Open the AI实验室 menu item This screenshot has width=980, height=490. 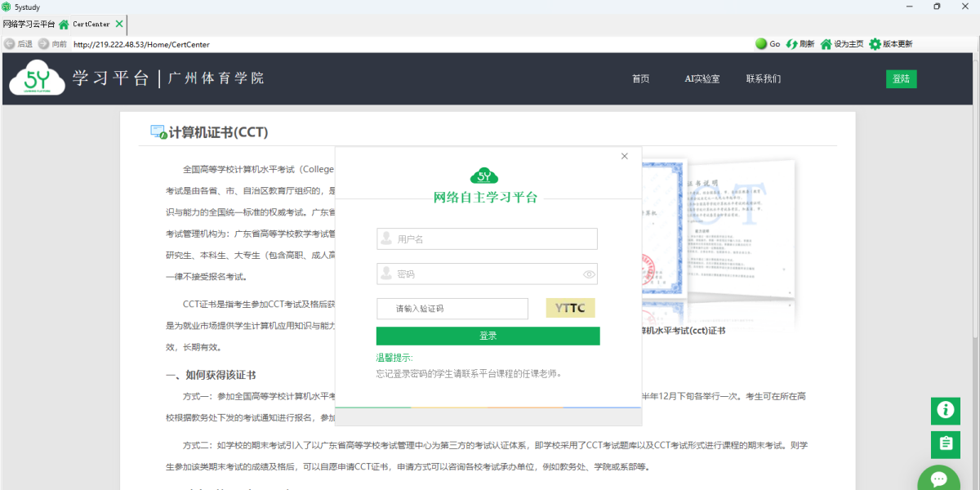pyautogui.click(x=701, y=78)
